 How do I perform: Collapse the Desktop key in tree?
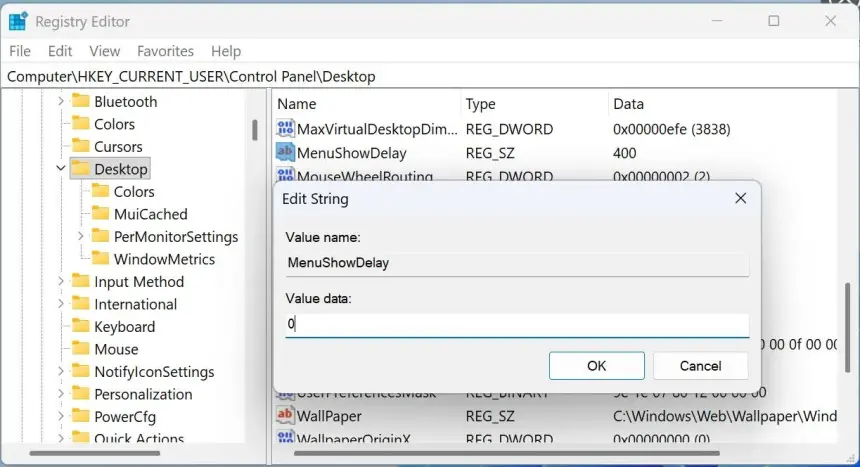click(61, 169)
